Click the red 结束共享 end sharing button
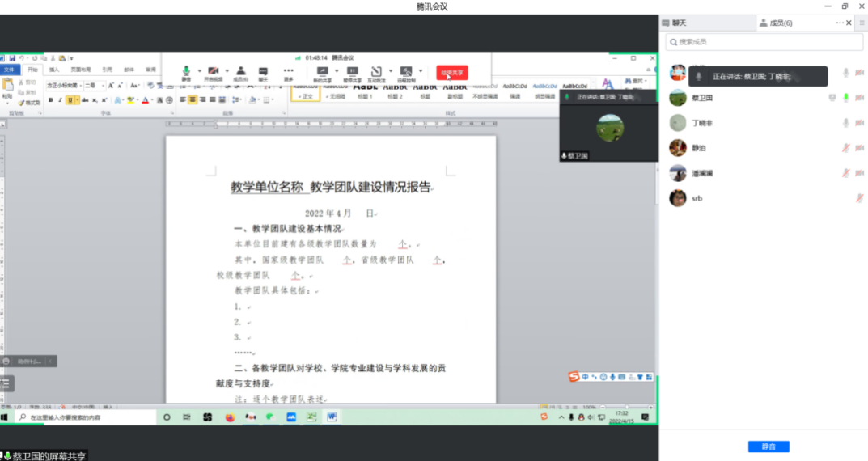The height and width of the screenshot is (461, 868). tap(451, 73)
